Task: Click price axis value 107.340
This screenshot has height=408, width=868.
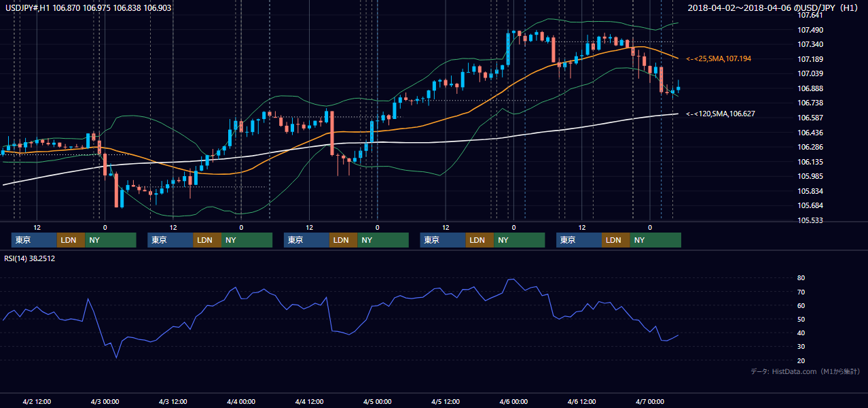Action: [x=811, y=44]
